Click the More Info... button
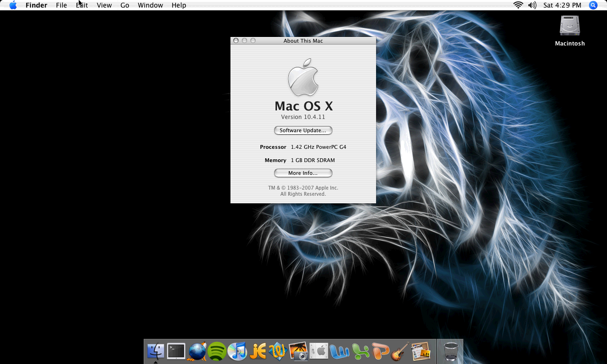This screenshot has width=607, height=364. coord(303,173)
